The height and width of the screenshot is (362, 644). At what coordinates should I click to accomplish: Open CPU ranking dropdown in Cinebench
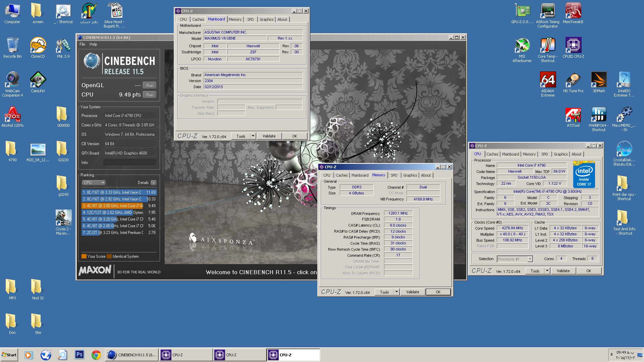94,183
